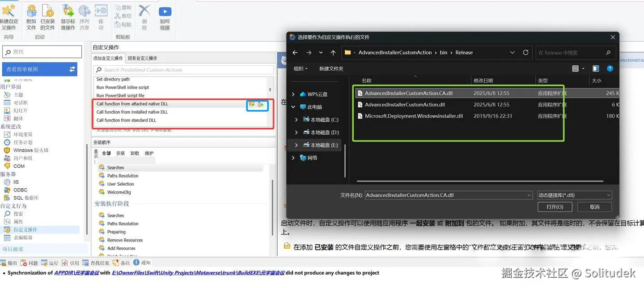Expand WPS云盘 in navigation pane
The width and height of the screenshot is (644, 288).
pyautogui.click(x=293, y=94)
